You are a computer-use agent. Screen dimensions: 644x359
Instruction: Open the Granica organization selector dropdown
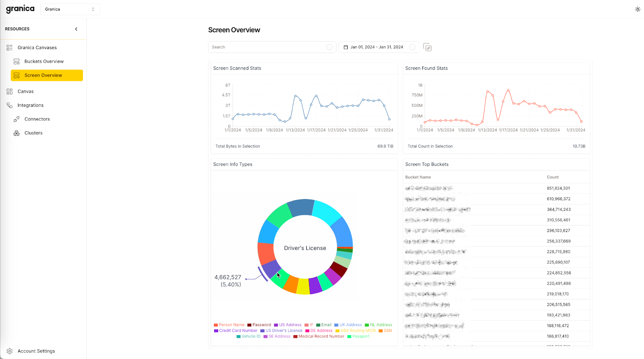pyautogui.click(x=70, y=9)
